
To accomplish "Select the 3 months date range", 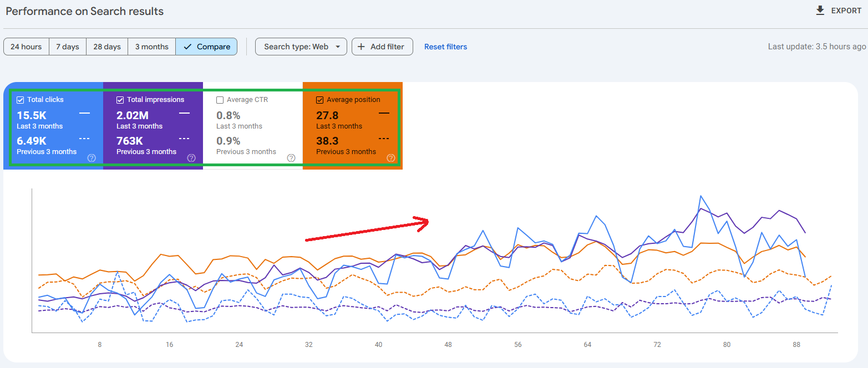I will tap(151, 47).
